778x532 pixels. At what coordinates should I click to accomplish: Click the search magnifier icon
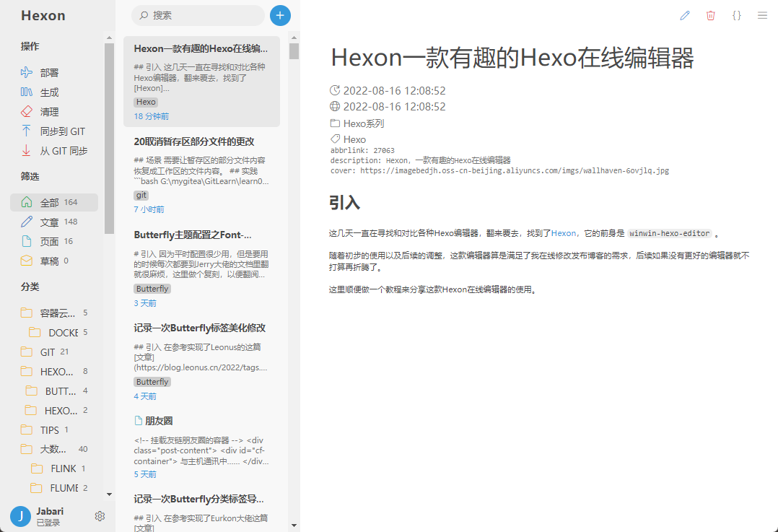tap(144, 15)
